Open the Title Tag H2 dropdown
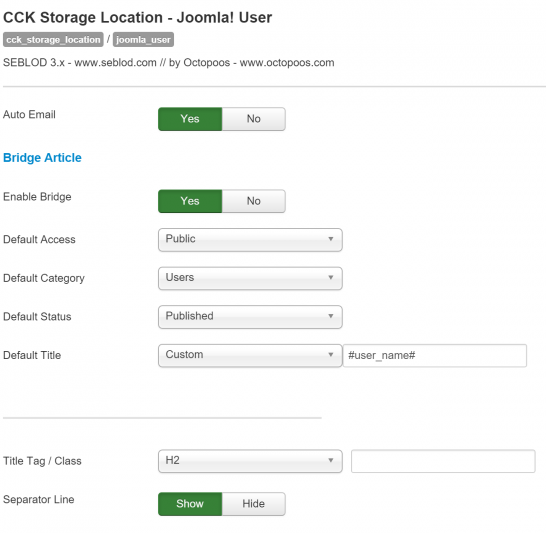Viewport: 546px width, 533px height. (250, 461)
